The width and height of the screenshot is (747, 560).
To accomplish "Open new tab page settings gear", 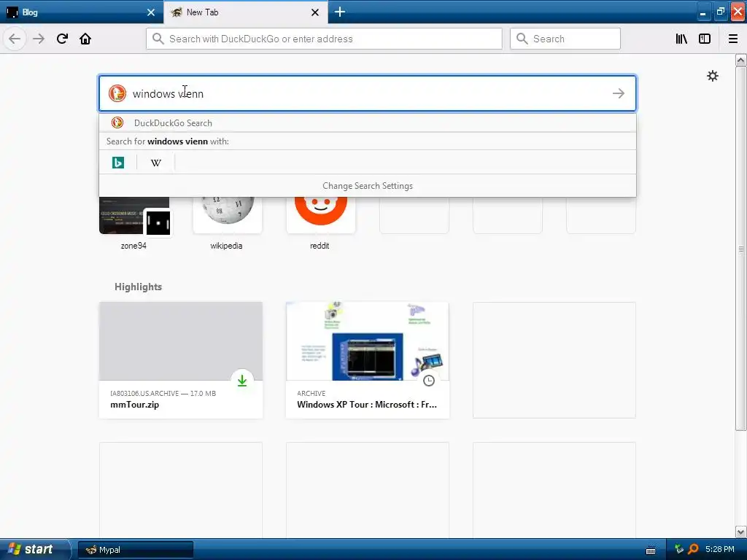I will pyautogui.click(x=712, y=76).
